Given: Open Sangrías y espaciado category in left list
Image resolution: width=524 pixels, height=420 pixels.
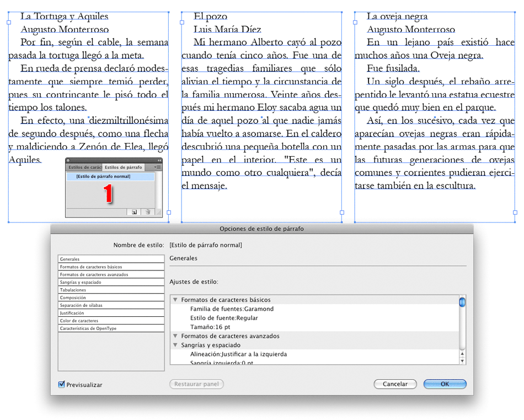Looking at the screenshot, I should [111, 282].
